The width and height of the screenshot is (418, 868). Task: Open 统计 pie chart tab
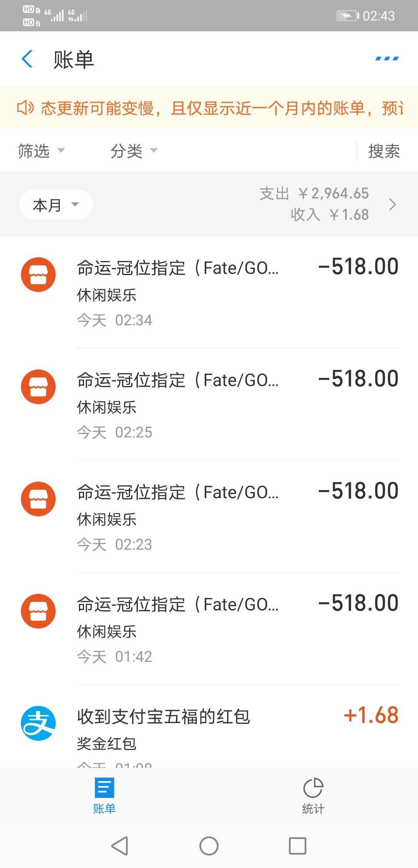313,796
